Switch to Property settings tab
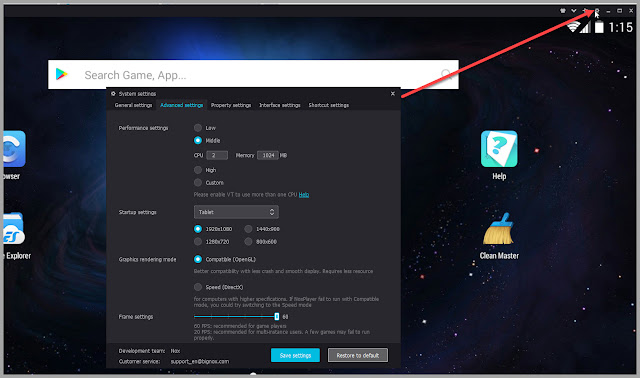The height and width of the screenshot is (378, 640). (x=231, y=105)
